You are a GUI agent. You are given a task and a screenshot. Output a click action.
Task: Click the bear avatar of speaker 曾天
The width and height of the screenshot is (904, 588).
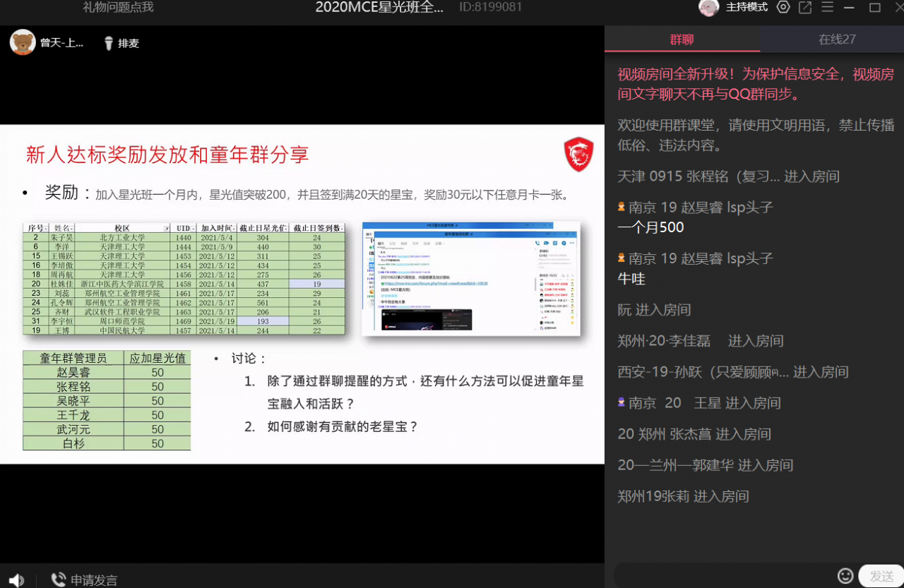pos(23,42)
